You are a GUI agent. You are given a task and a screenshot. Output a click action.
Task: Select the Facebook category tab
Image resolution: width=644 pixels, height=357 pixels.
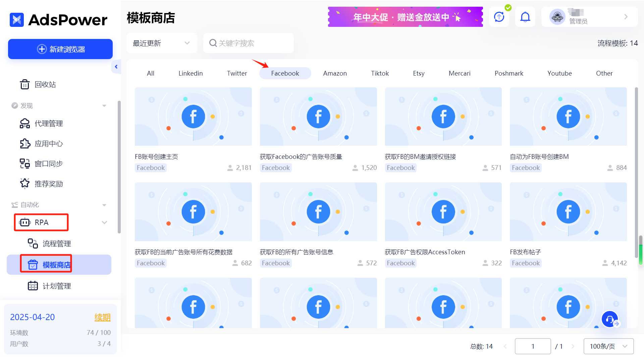click(x=285, y=73)
